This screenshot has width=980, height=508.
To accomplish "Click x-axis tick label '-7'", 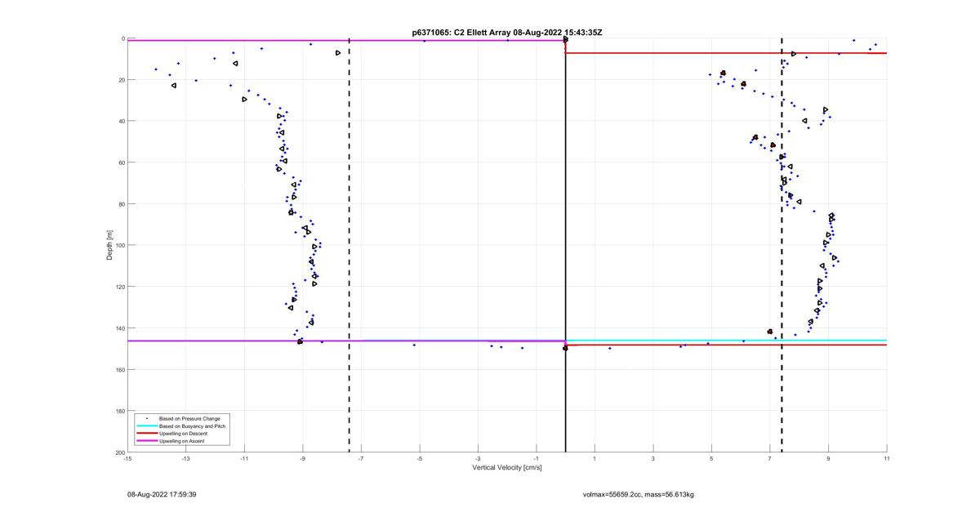I will pyautogui.click(x=361, y=458).
